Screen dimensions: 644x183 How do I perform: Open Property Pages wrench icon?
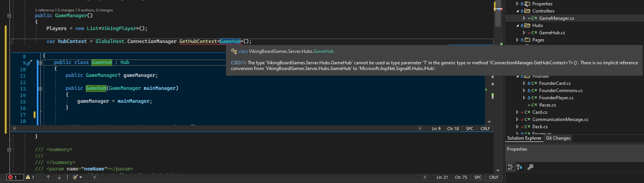coord(530,167)
